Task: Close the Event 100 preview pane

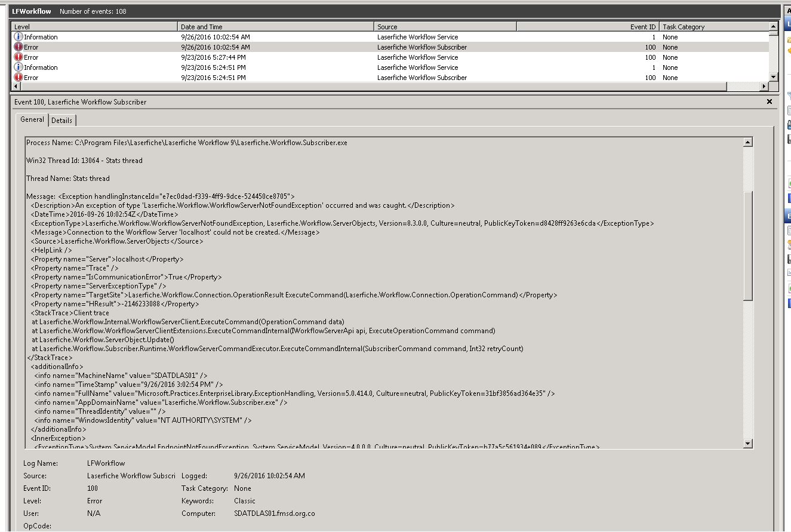Action: pos(770,102)
